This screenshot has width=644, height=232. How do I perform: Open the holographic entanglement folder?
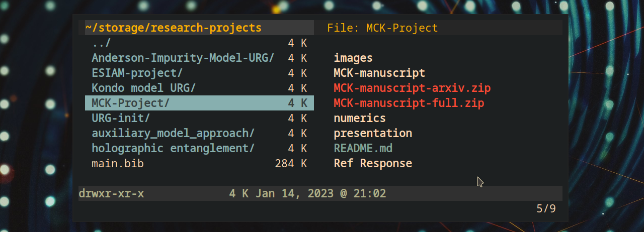coord(173,149)
